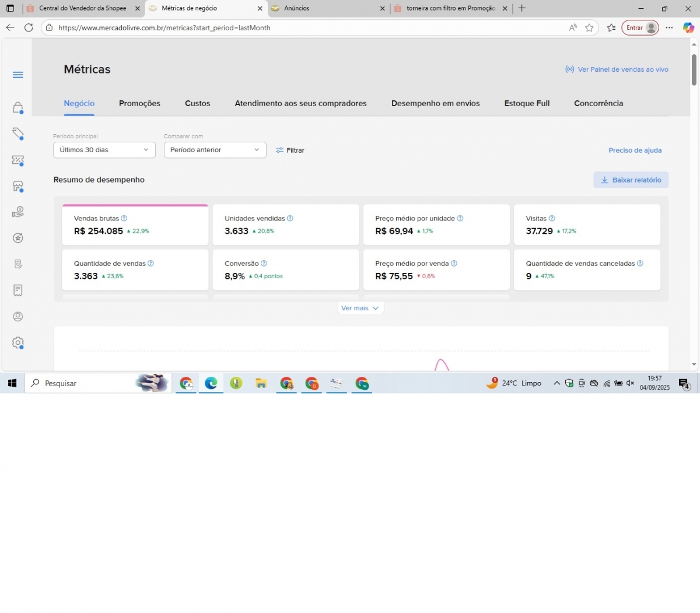Open the price tag sidebar icon
This screenshot has height=613, width=700.
click(18, 134)
